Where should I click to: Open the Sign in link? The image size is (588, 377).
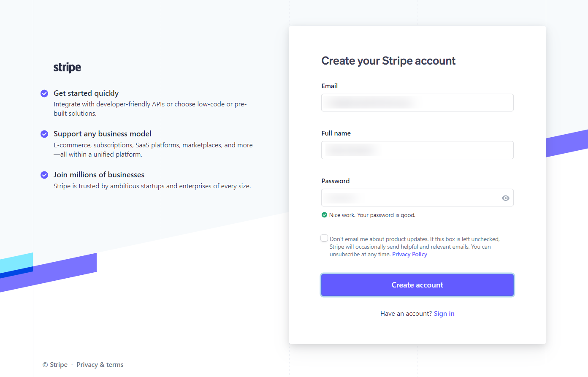click(444, 314)
